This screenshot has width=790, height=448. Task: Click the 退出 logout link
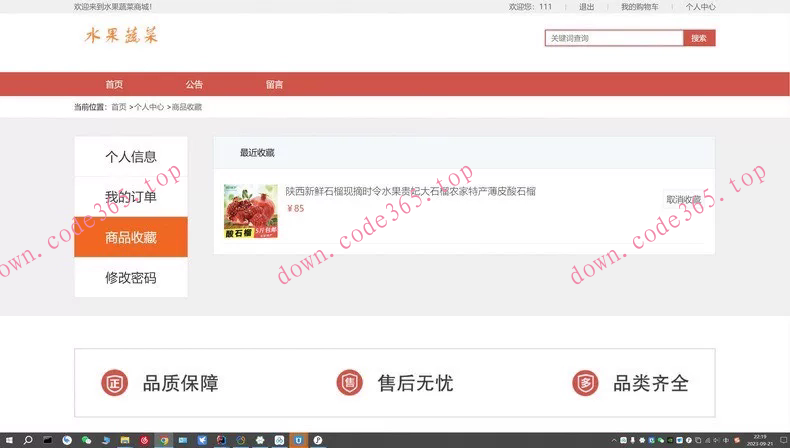pyautogui.click(x=586, y=7)
